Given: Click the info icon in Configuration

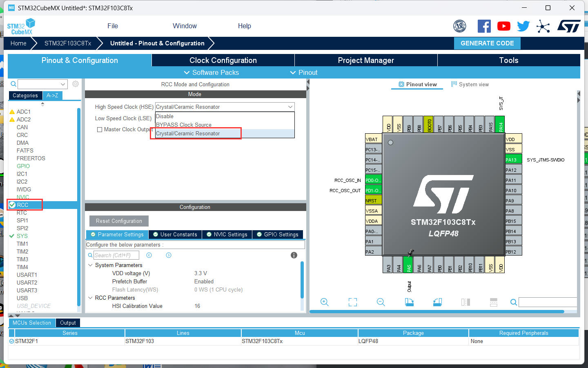Looking at the screenshot, I should coord(294,255).
